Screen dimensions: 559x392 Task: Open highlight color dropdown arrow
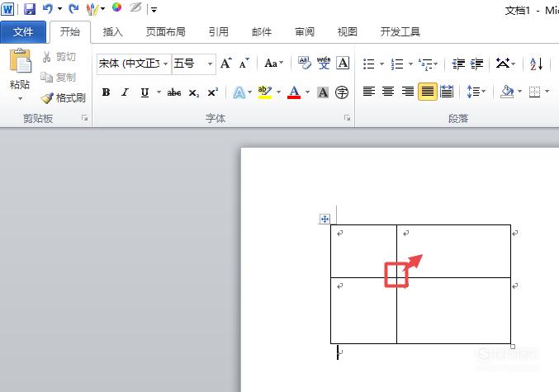pos(278,92)
